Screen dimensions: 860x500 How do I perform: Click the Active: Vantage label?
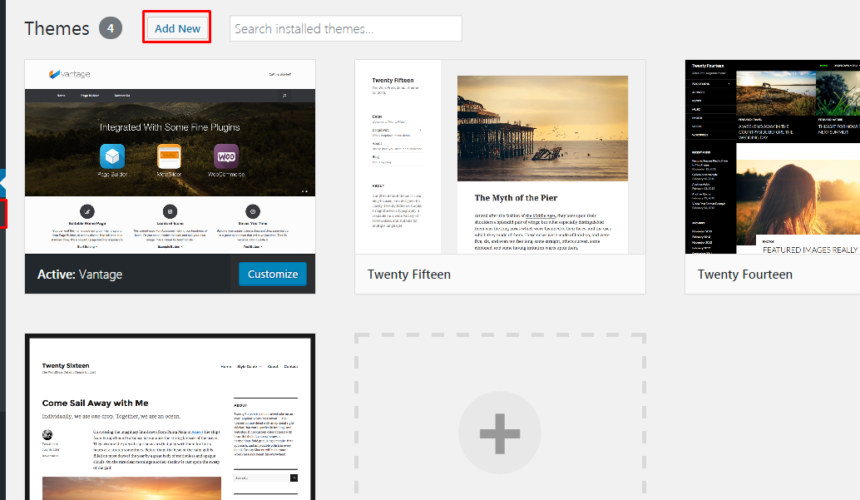tap(80, 274)
